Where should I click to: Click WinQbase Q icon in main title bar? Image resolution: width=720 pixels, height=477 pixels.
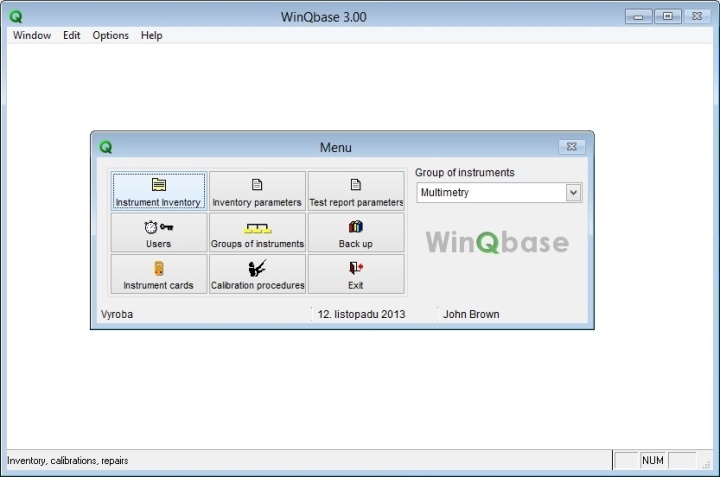point(16,17)
